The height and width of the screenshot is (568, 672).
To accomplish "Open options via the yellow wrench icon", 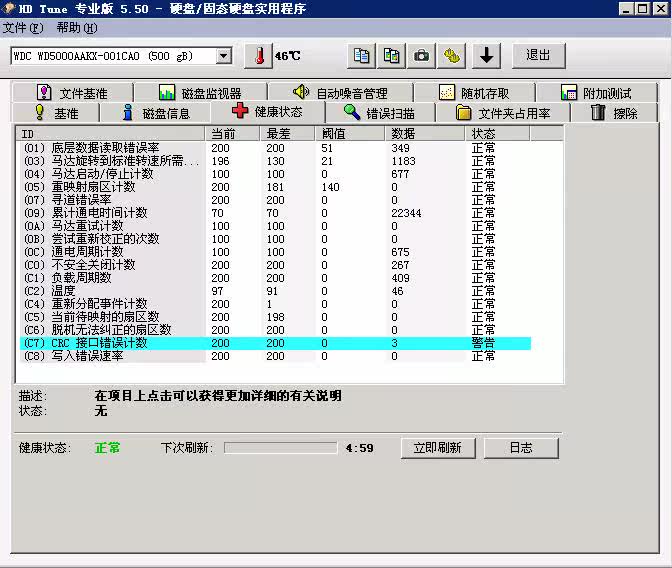I will [x=451, y=56].
